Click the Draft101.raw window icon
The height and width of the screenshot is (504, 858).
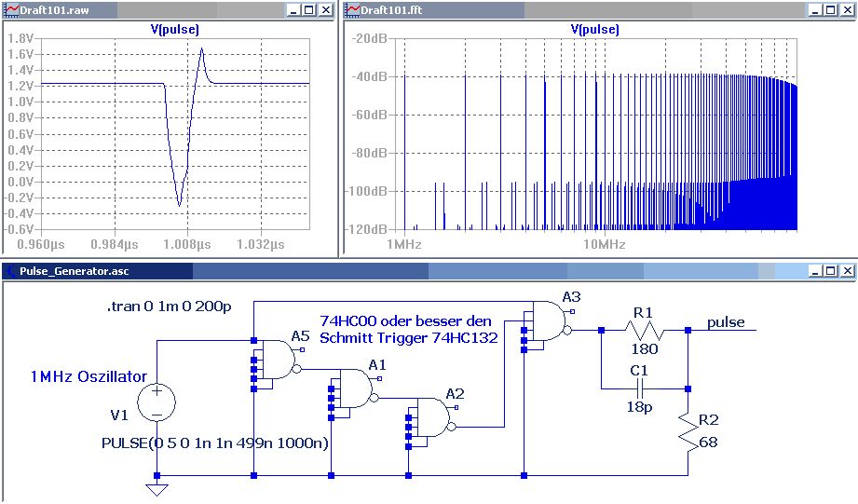coord(11,10)
